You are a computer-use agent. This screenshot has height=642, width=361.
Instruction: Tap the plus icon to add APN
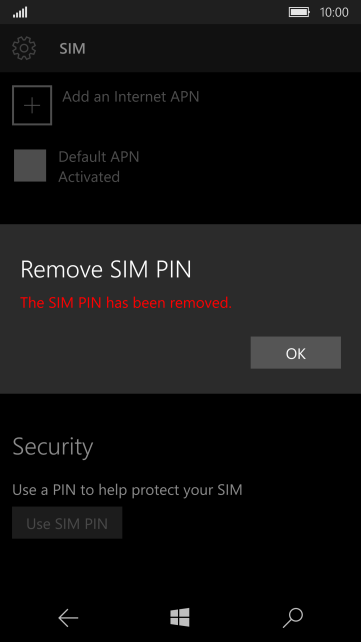[x=32, y=105]
